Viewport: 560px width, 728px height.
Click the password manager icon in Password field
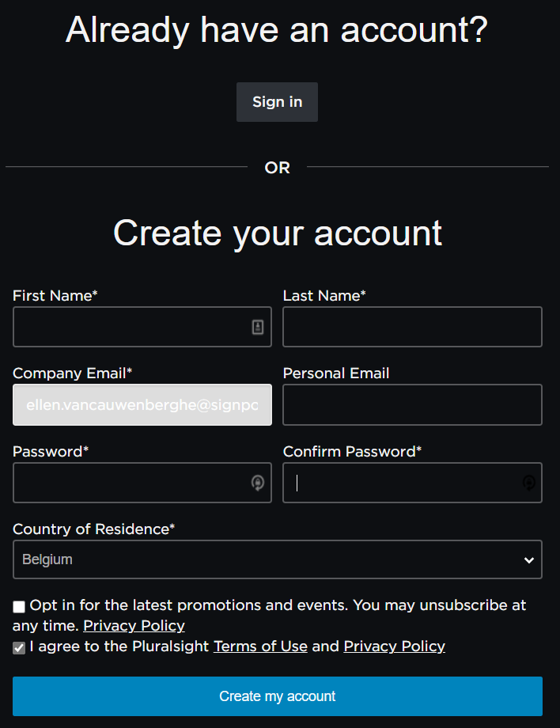tap(258, 483)
